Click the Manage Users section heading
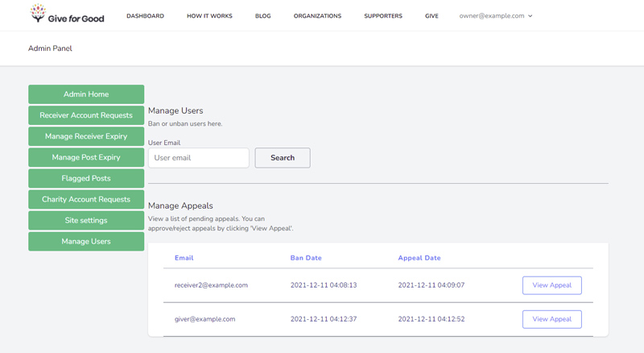Image resolution: width=644 pixels, height=353 pixels. 175,110
